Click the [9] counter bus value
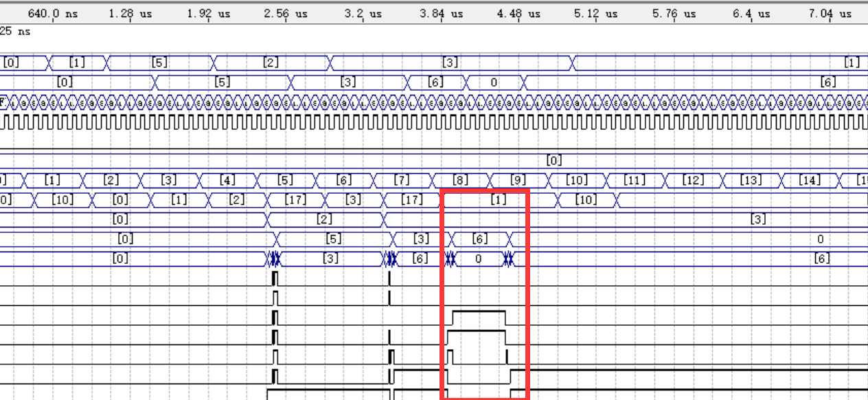Image resolution: width=868 pixels, height=400 pixels. 518,181
